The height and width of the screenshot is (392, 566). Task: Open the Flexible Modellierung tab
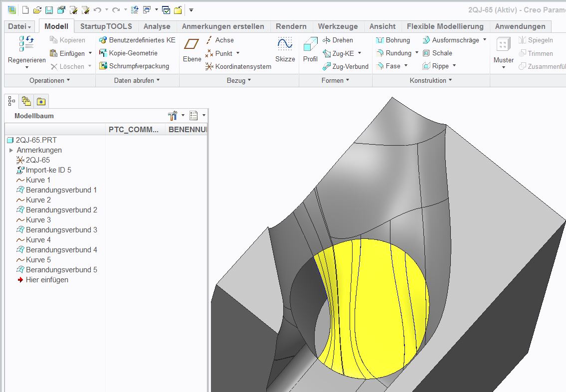[x=445, y=26]
